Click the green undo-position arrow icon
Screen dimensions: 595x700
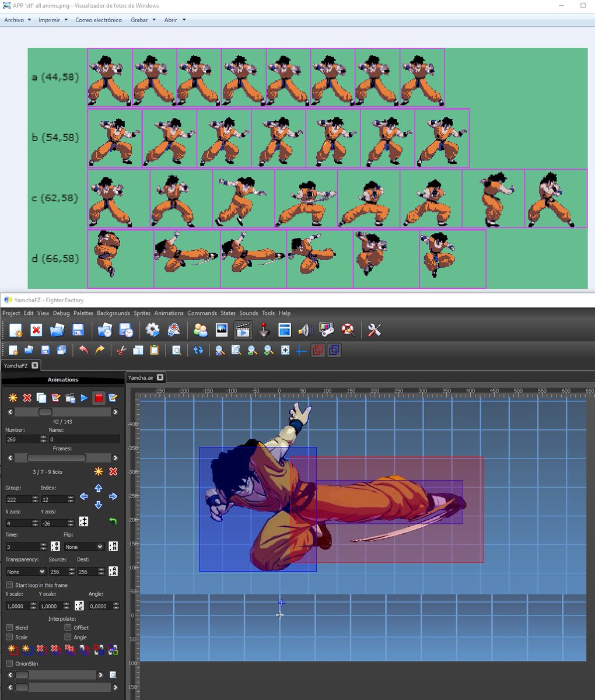(113, 521)
